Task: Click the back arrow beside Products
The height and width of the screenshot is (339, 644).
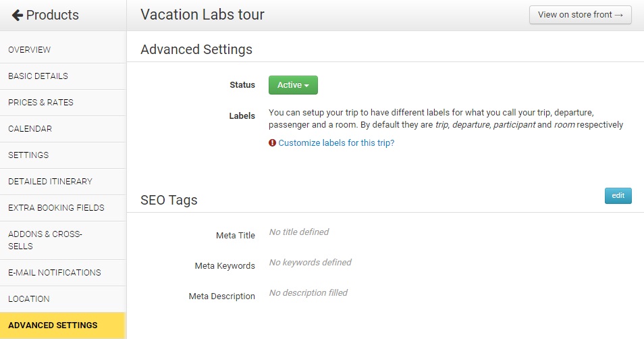Action: click(x=18, y=15)
